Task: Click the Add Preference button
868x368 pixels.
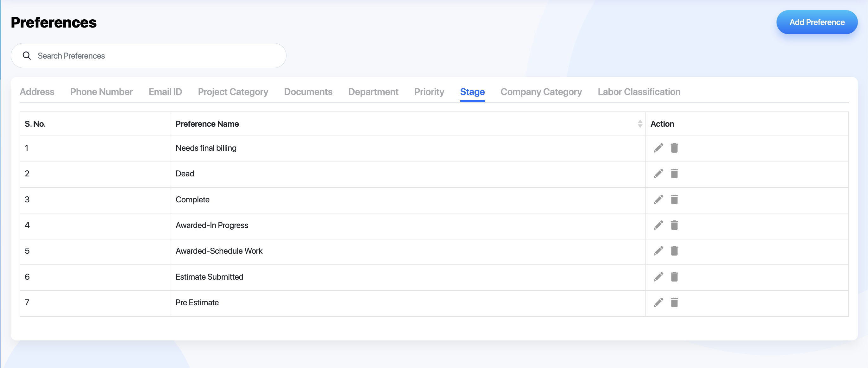Action: click(817, 22)
